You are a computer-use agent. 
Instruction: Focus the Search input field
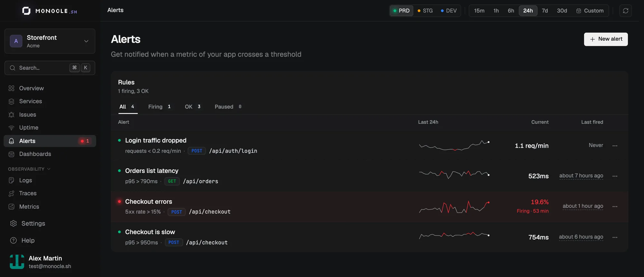click(x=50, y=68)
